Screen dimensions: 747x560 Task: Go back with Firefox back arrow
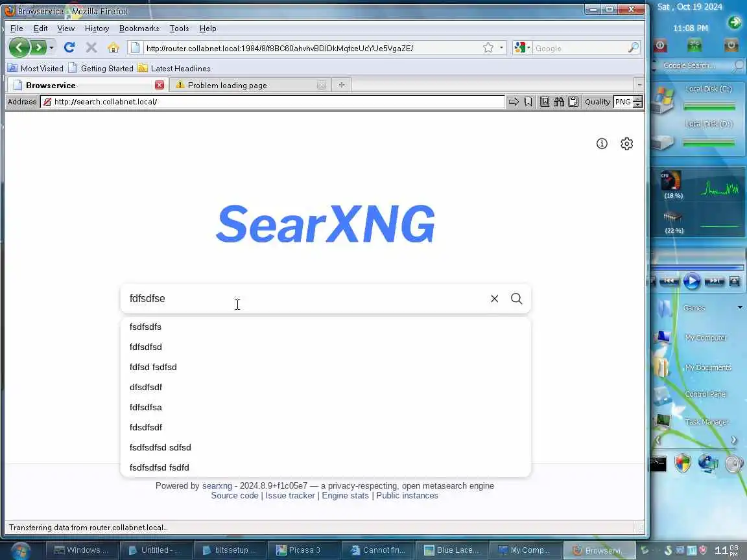(x=19, y=47)
